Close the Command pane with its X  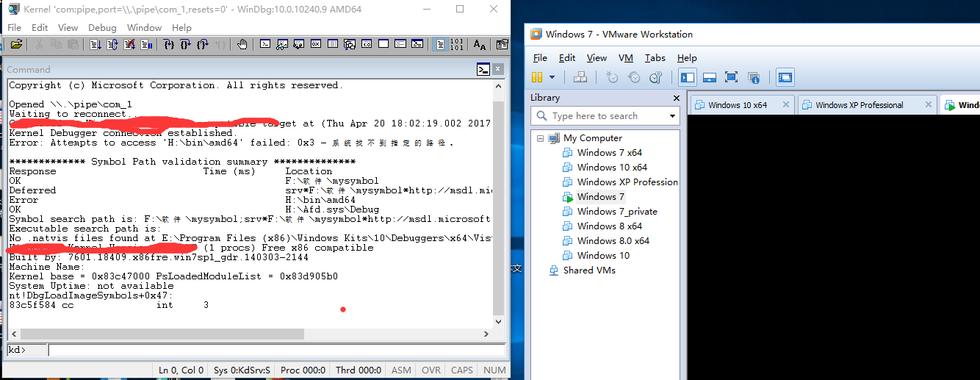click(x=499, y=70)
